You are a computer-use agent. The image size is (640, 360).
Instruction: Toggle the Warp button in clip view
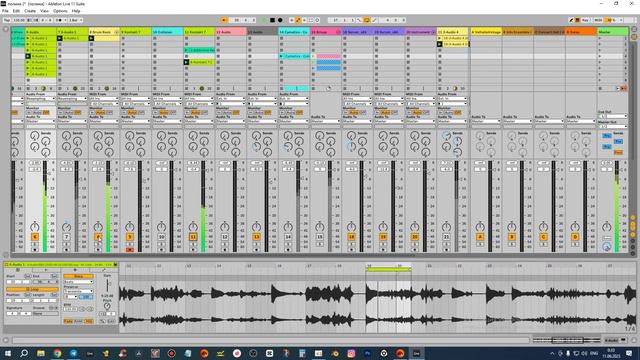(78, 276)
